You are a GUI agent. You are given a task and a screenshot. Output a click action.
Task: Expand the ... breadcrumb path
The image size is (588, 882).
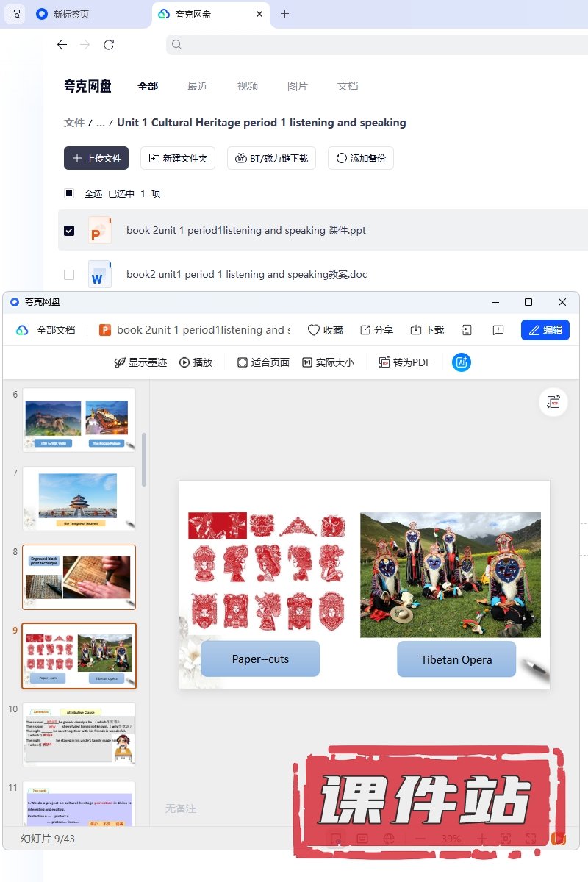pyautogui.click(x=101, y=123)
